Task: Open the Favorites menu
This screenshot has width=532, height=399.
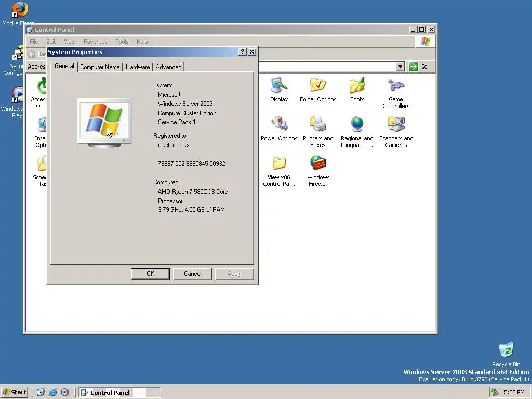Action: (96, 42)
